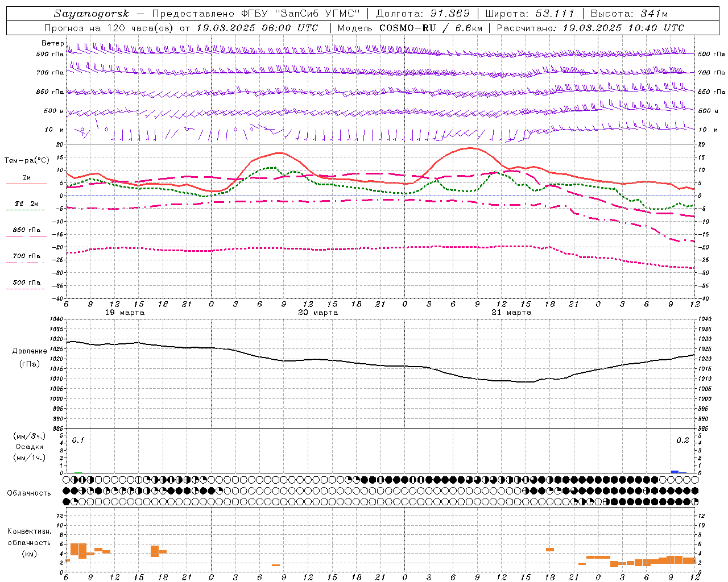Viewport: 728px width, 582px height.
Task: Click the Тем-ра(°C) axis label
Action: [27, 161]
